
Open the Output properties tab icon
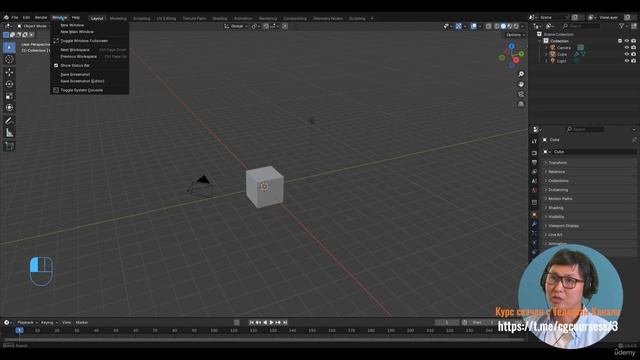point(534,162)
